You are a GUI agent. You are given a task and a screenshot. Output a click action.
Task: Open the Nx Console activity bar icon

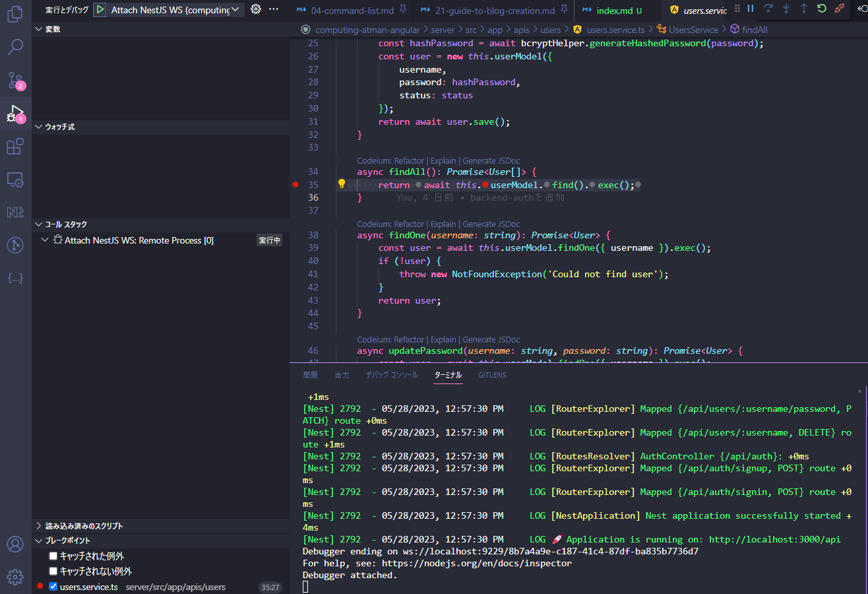click(15, 212)
